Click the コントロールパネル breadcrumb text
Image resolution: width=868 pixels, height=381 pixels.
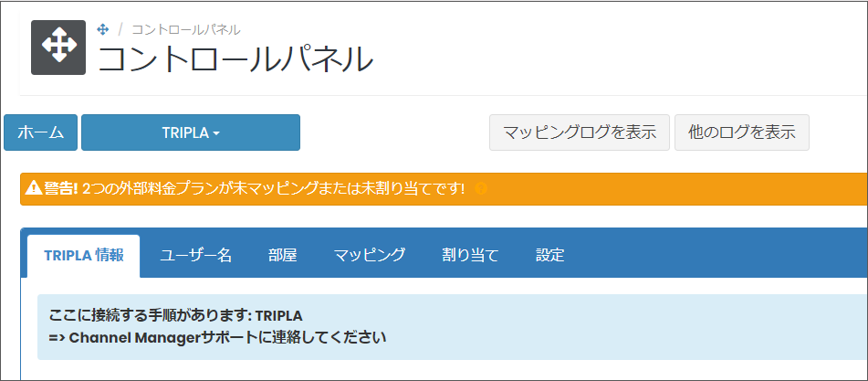[x=186, y=30]
